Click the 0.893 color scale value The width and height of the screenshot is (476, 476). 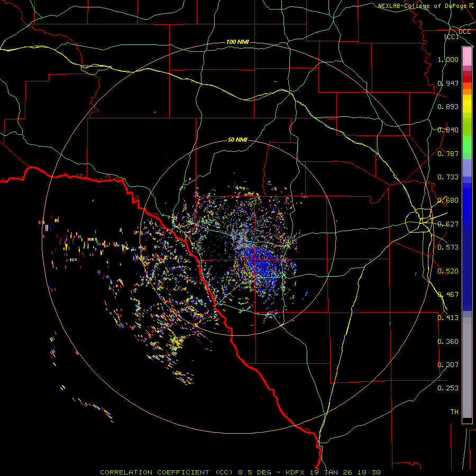[x=448, y=106]
